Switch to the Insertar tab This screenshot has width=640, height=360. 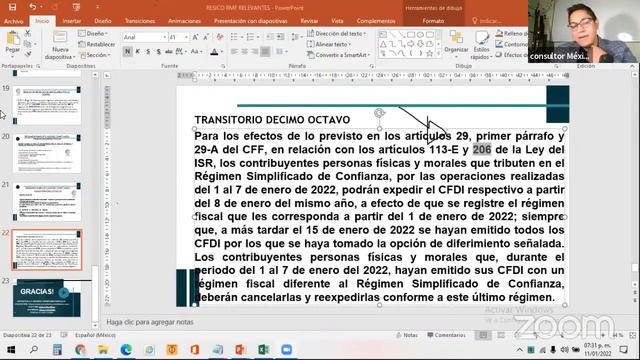(72, 21)
